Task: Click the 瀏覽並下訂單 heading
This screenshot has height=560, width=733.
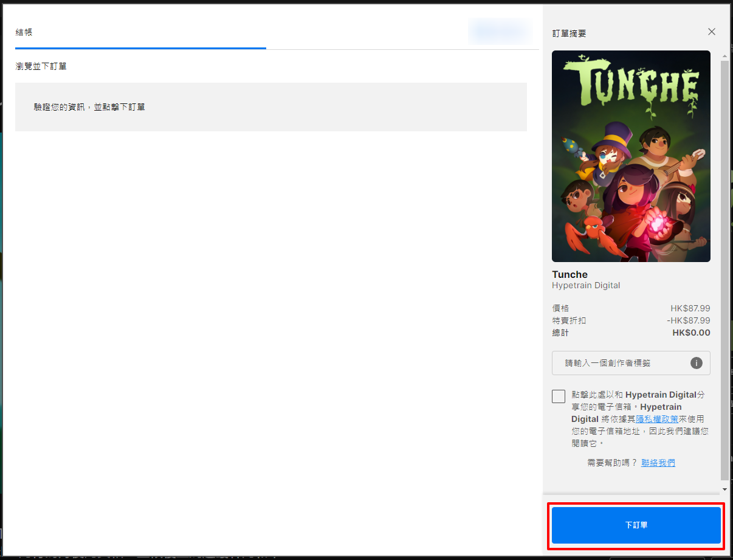Action: point(41,66)
